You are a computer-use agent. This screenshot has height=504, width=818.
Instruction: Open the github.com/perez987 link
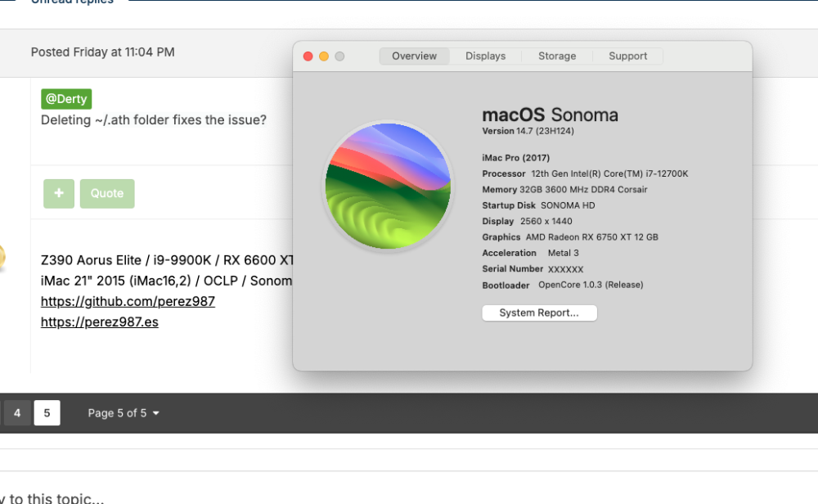[128, 302]
